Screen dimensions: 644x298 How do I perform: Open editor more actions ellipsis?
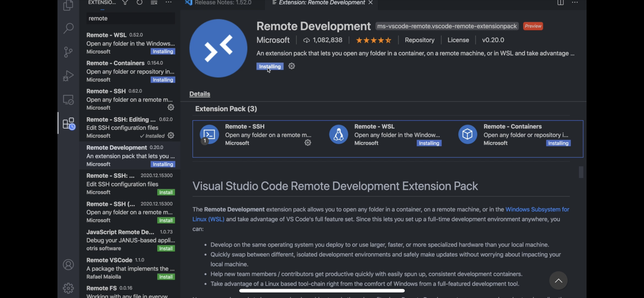point(575,2)
